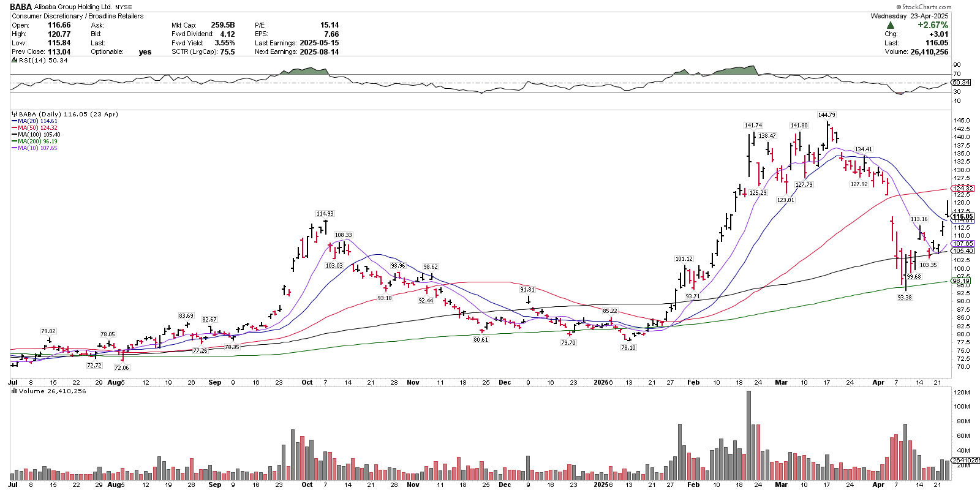
Task: Click the Fwd Yield value 3.55%
Action: [x=225, y=43]
